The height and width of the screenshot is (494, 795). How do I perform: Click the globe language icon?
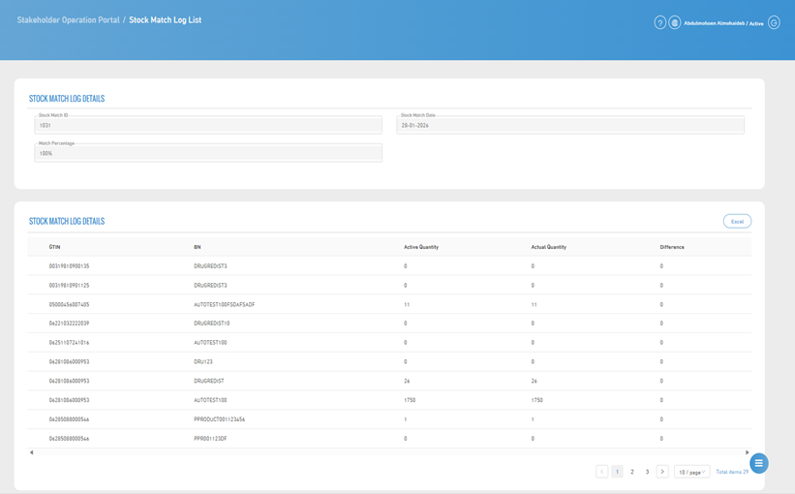pos(675,23)
